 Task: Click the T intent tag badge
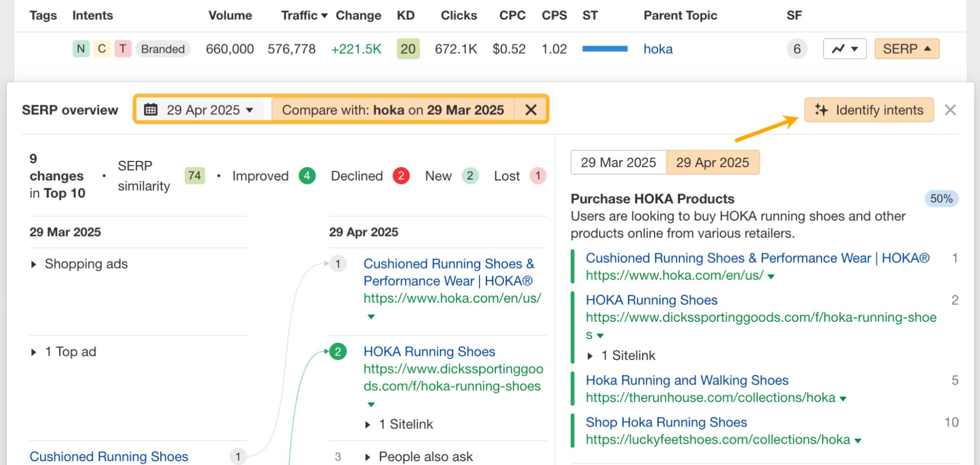coord(123,49)
